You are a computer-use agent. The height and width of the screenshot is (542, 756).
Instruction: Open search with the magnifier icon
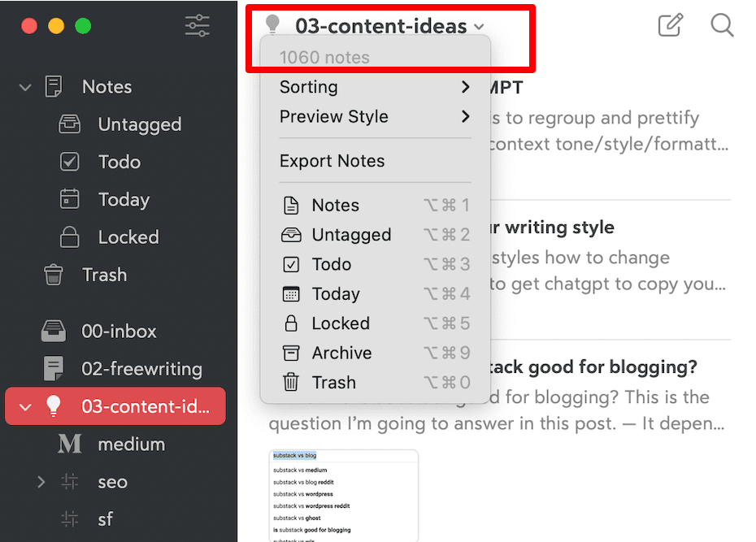pos(722,25)
